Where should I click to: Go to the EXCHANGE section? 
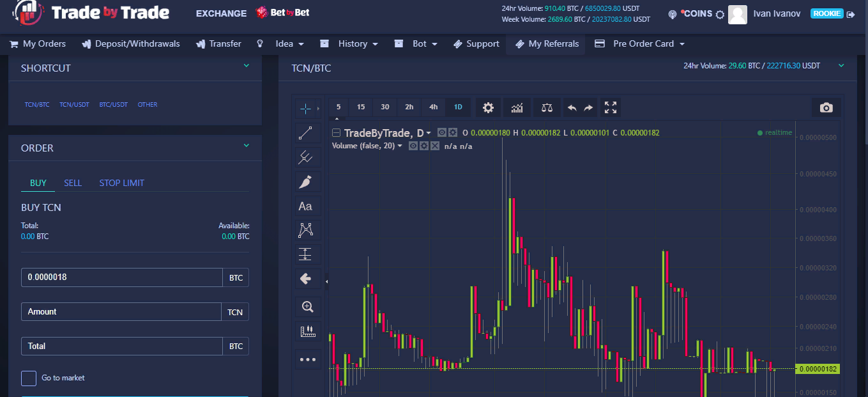(x=221, y=13)
